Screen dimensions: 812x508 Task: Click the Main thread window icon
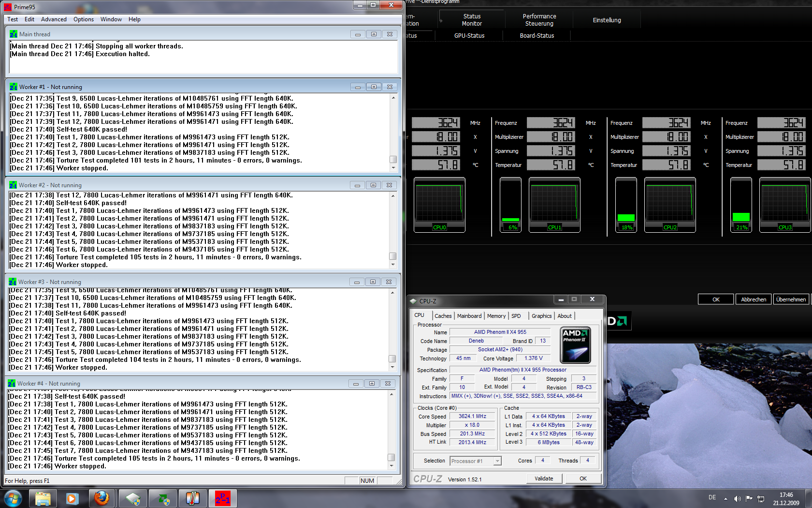tap(14, 34)
